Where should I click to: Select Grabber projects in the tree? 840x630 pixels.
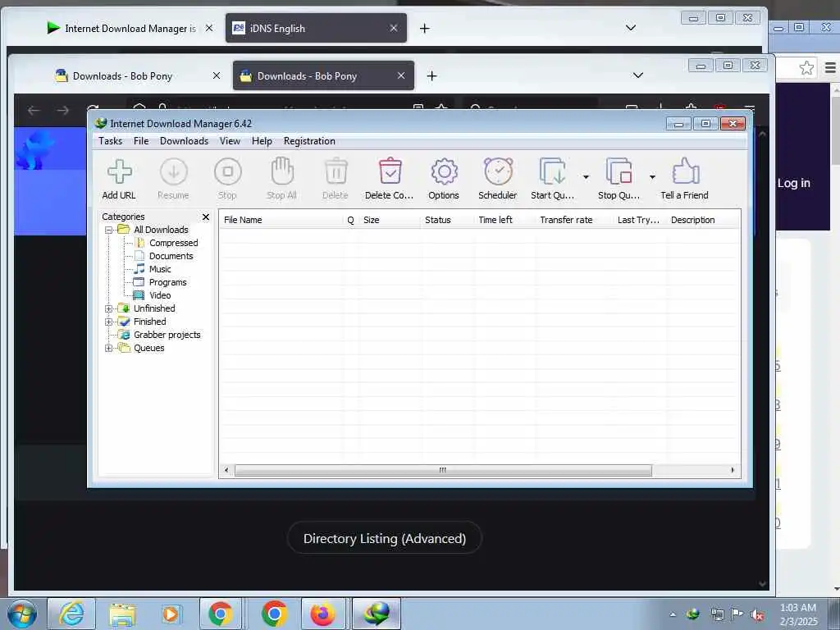pyautogui.click(x=167, y=335)
